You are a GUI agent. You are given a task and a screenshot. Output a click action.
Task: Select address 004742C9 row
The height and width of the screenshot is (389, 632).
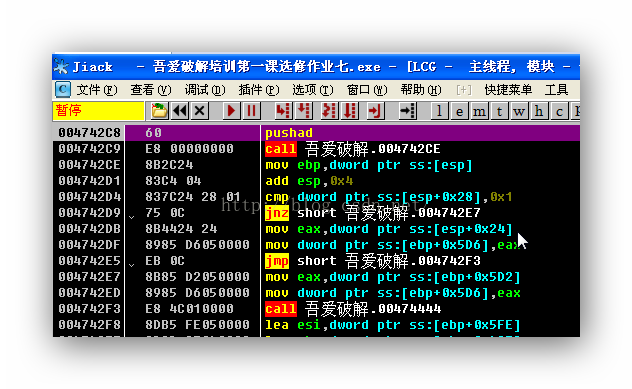pos(316,149)
